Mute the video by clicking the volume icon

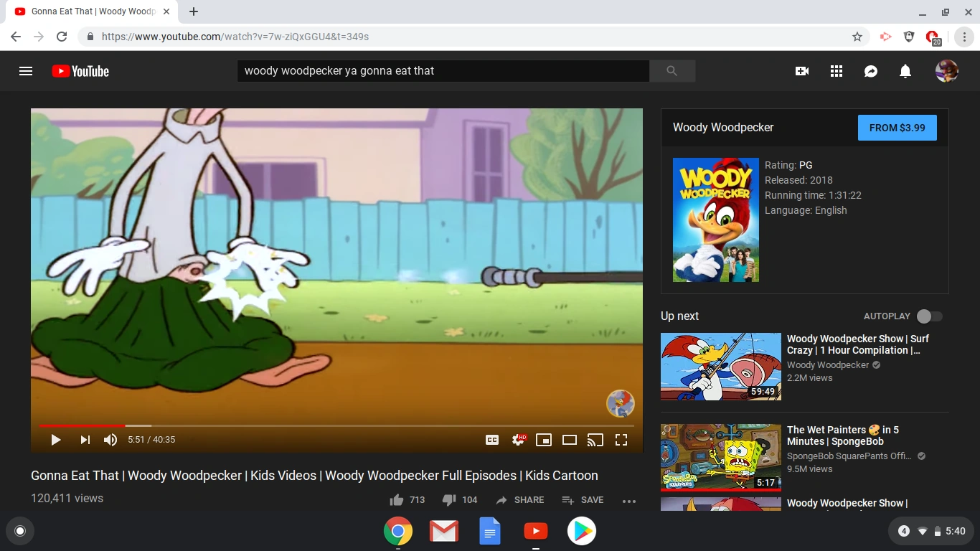(x=110, y=439)
